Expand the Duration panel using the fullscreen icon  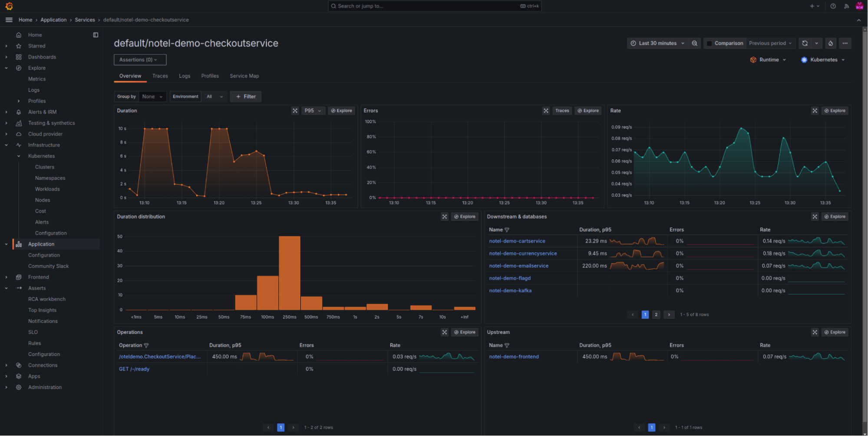295,110
